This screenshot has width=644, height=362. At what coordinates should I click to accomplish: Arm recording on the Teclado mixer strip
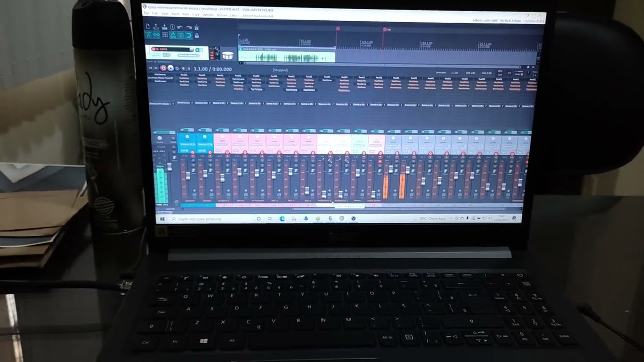point(210,152)
